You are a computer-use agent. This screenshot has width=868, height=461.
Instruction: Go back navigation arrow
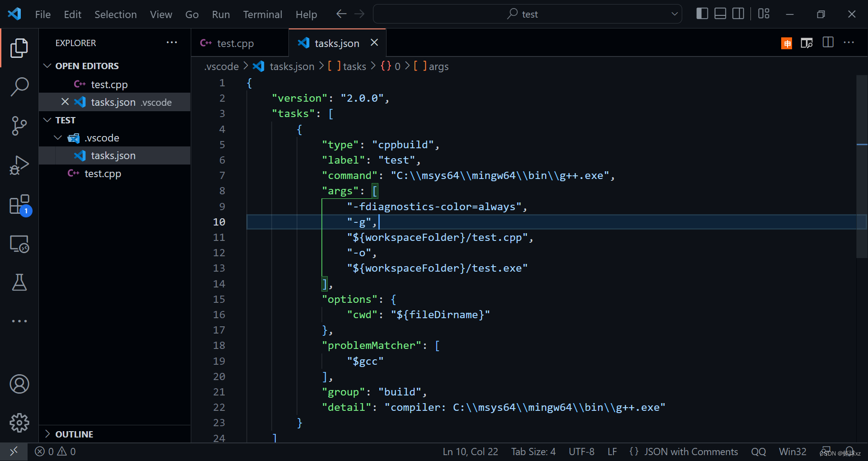[x=341, y=14]
